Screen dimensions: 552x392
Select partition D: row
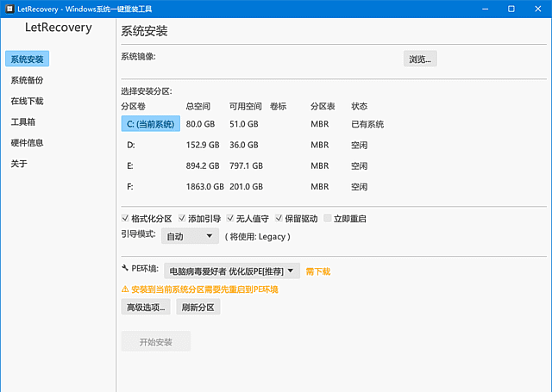tap(131, 145)
